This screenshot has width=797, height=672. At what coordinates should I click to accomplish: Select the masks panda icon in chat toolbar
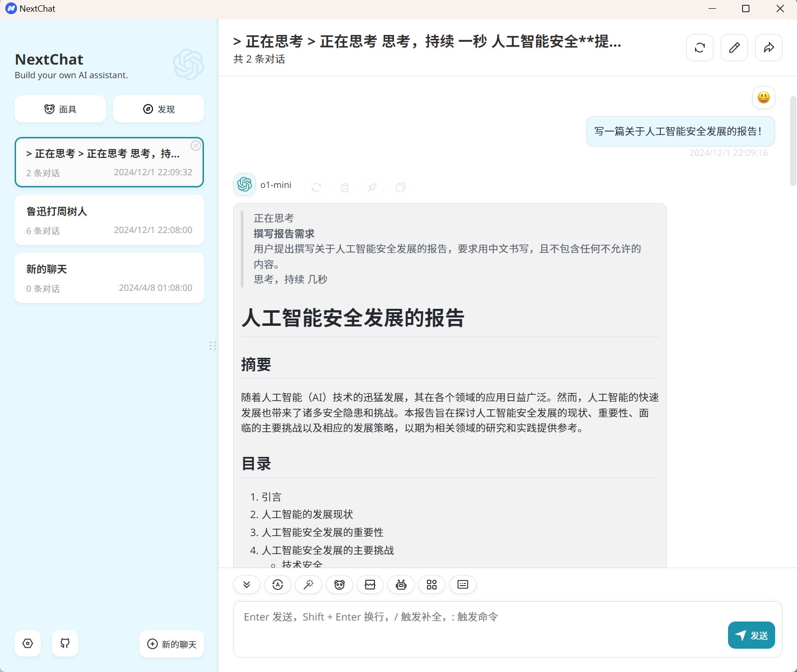pyautogui.click(x=339, y=585)
